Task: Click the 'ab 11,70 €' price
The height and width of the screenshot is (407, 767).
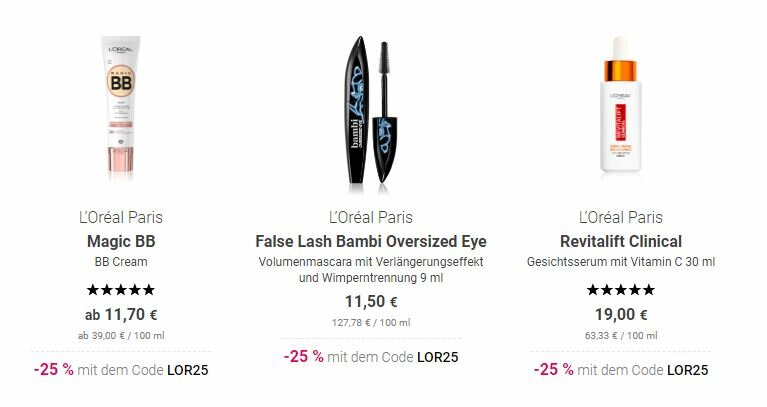Action: (120, 315)
